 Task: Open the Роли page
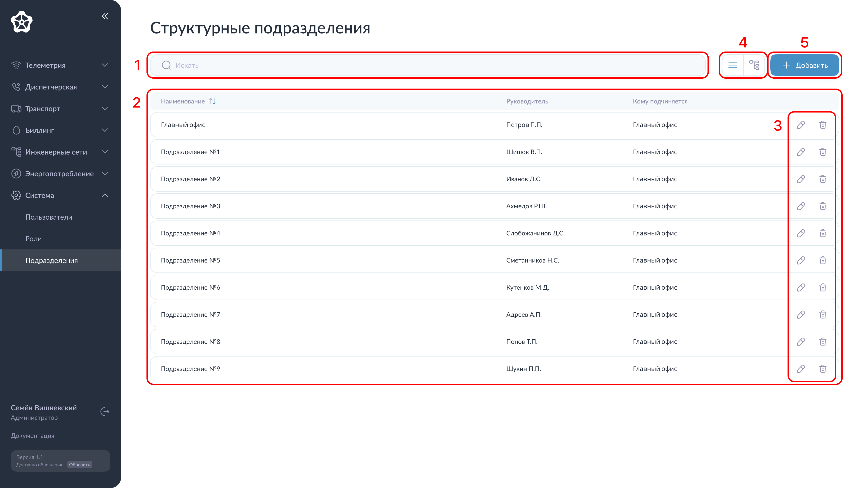tap(33, 238)
